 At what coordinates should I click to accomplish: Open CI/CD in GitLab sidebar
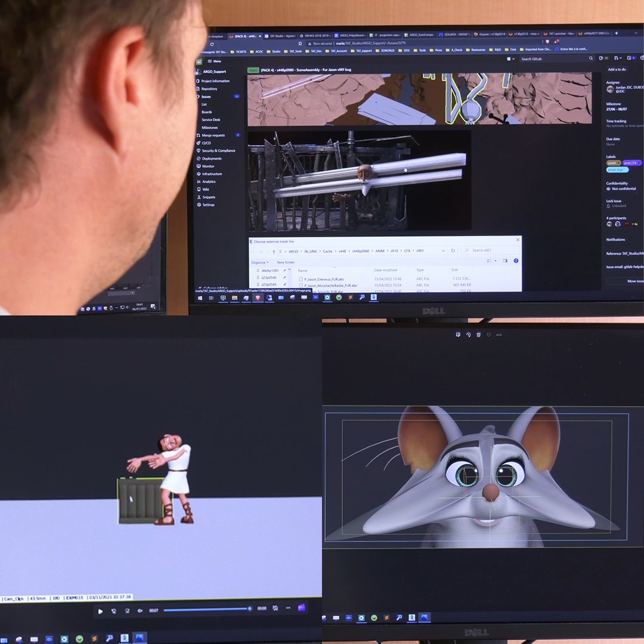point(204,143)
